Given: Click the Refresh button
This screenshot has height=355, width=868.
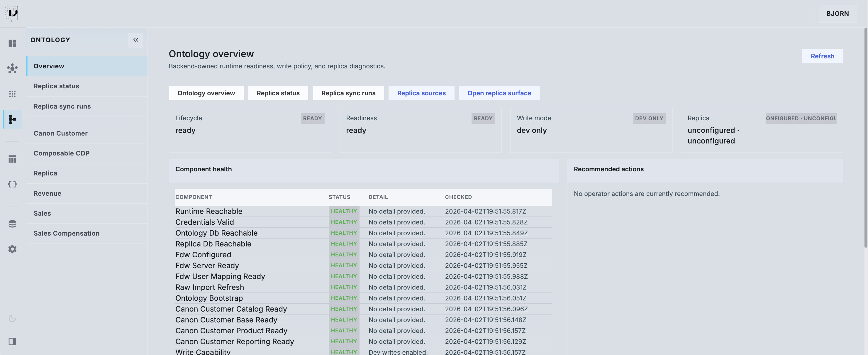Looking at the screenshot, I should click(823, 56).
